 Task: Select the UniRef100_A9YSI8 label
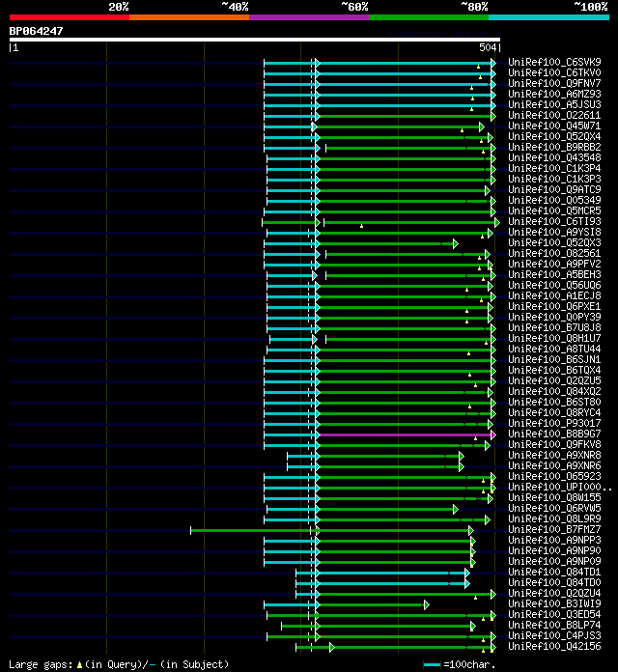coord(554,233)
